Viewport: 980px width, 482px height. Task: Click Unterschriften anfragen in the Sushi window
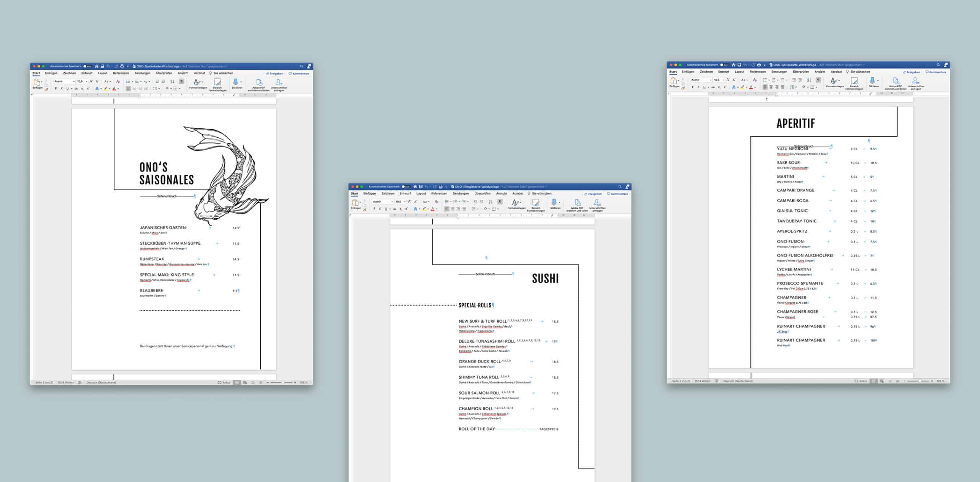click(597, 203)
